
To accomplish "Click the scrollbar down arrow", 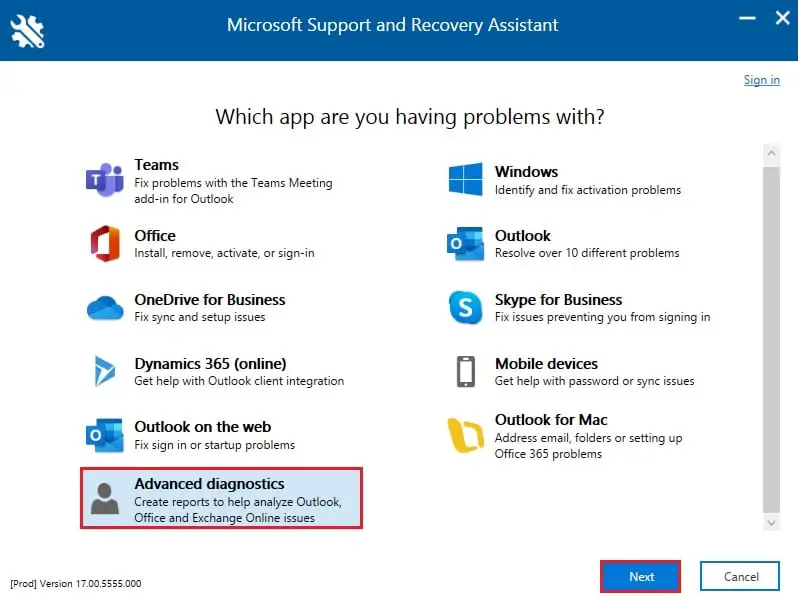I will [x=772, y=523].
